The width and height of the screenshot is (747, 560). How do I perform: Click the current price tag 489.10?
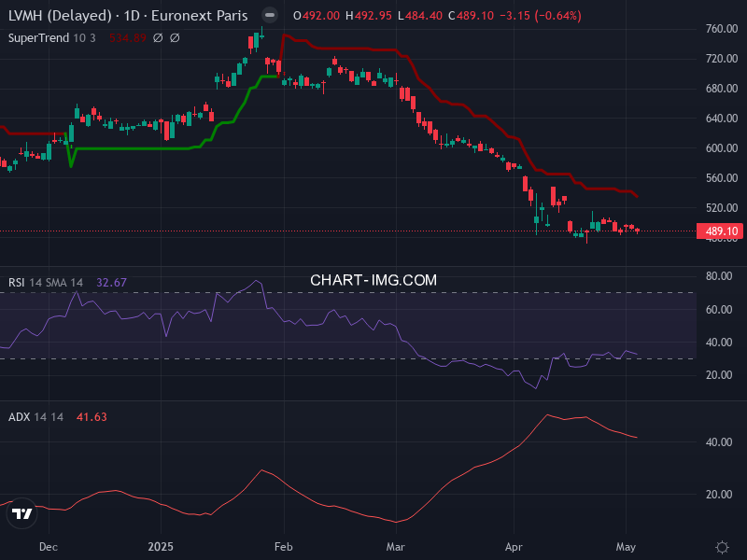point(719,231)
